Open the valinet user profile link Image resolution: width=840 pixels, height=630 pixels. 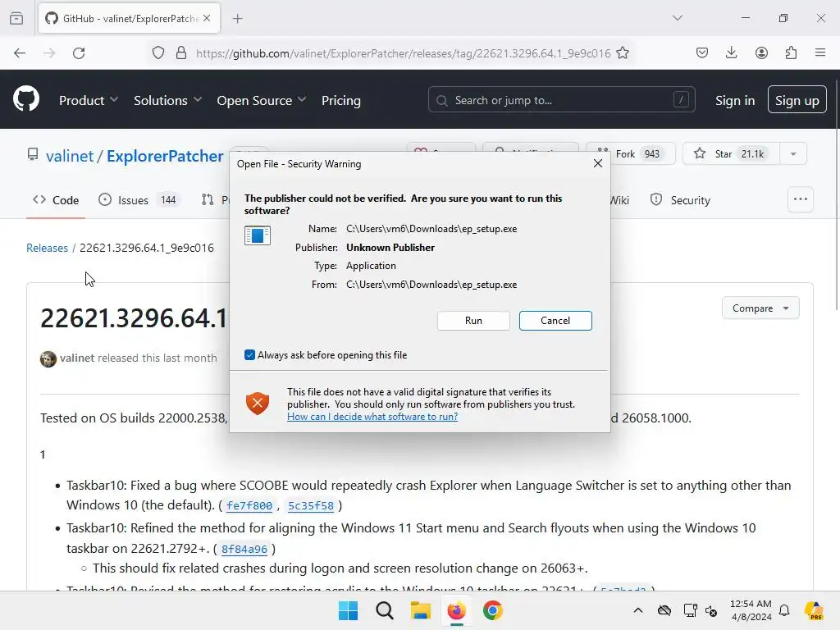click(70, 156)
